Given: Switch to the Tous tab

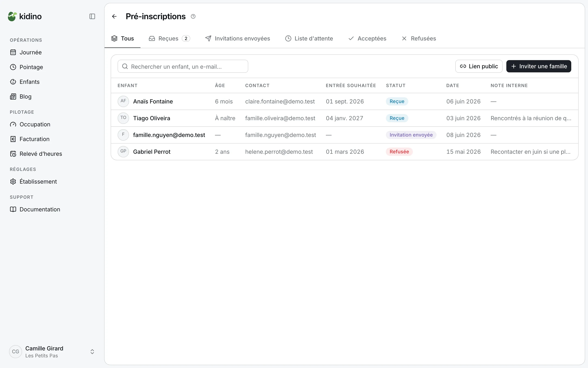Looking at the screenshot, I should coord(122,38).
